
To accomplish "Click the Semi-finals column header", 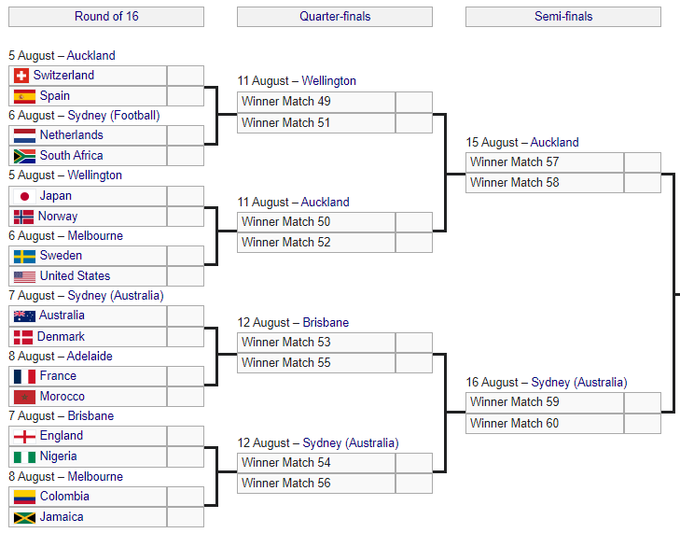I will tap(563, 17).
